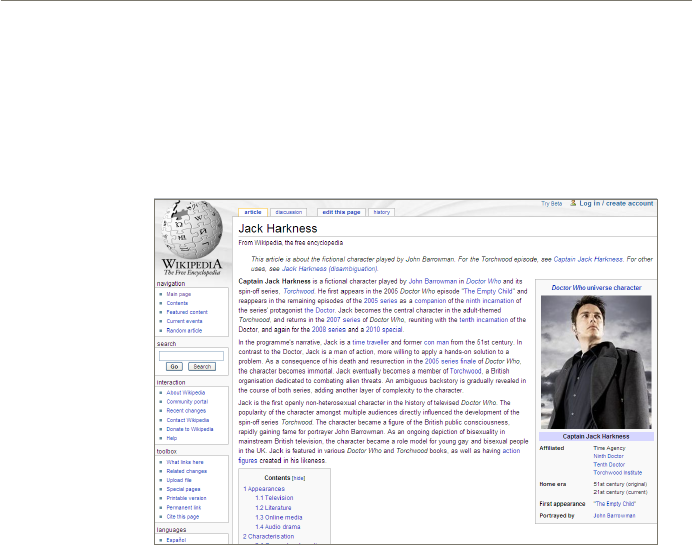This screenshot has height=545, width=692.
Task: Open Permanent link in toolbox
Action: (184, 507)
